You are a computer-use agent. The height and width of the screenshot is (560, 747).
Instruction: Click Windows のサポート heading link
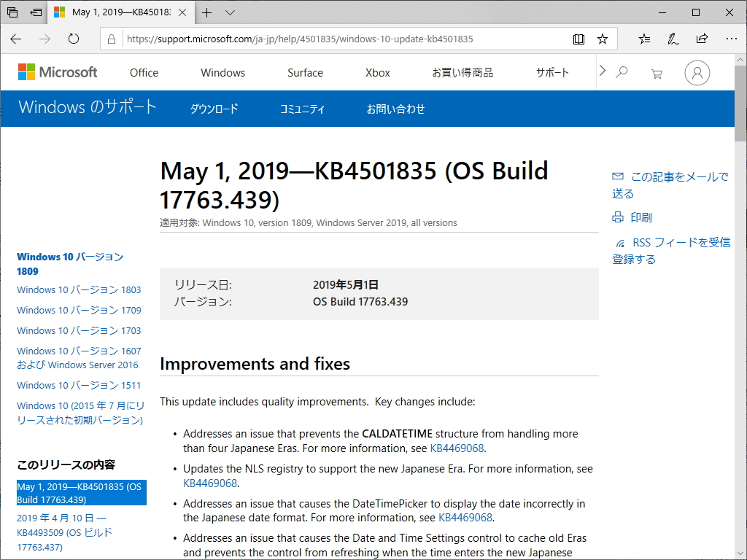click(88, 107)
